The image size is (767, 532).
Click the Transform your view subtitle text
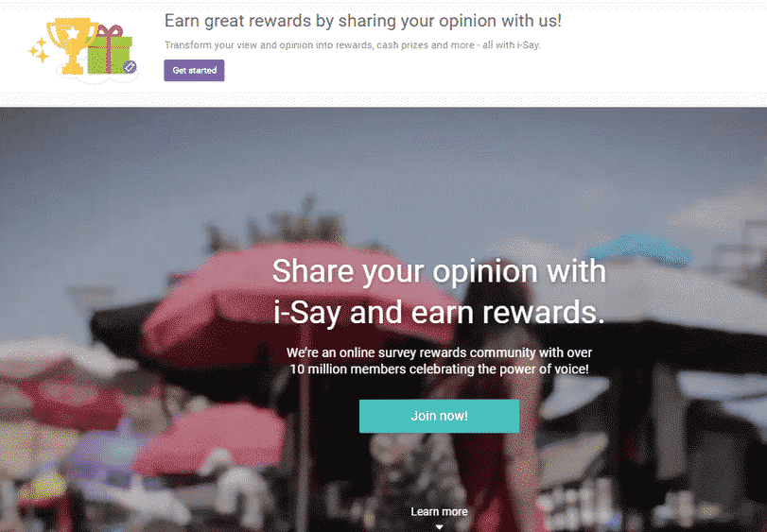pos(353,45)
